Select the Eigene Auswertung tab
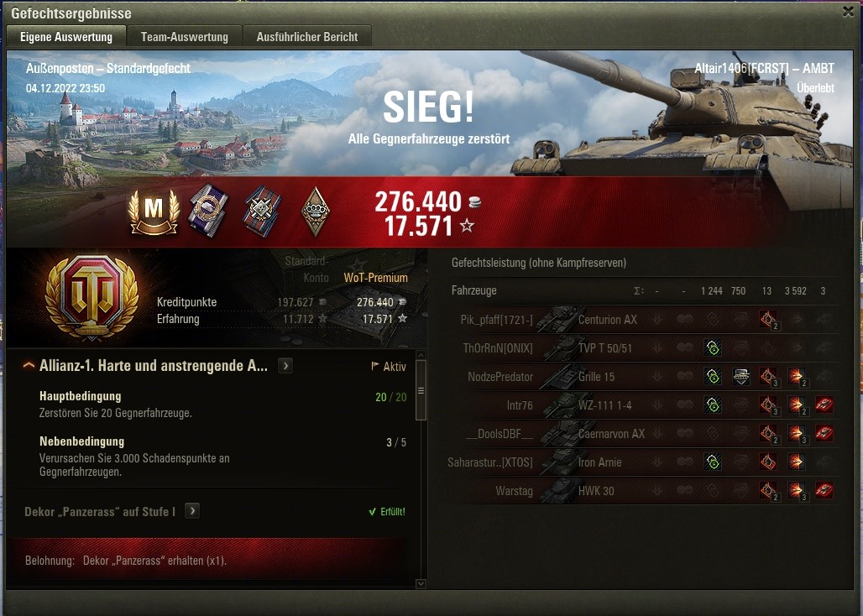The height and width of the screenshot is (616, 863). tap(66, 37)
